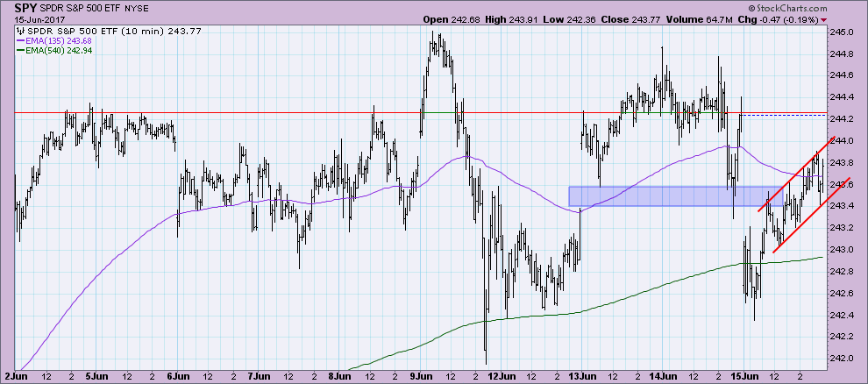The image size is (868, 384).
Task: Click the 7Jun date axis label
Action: pyautogui.click(x=258, y=374)
